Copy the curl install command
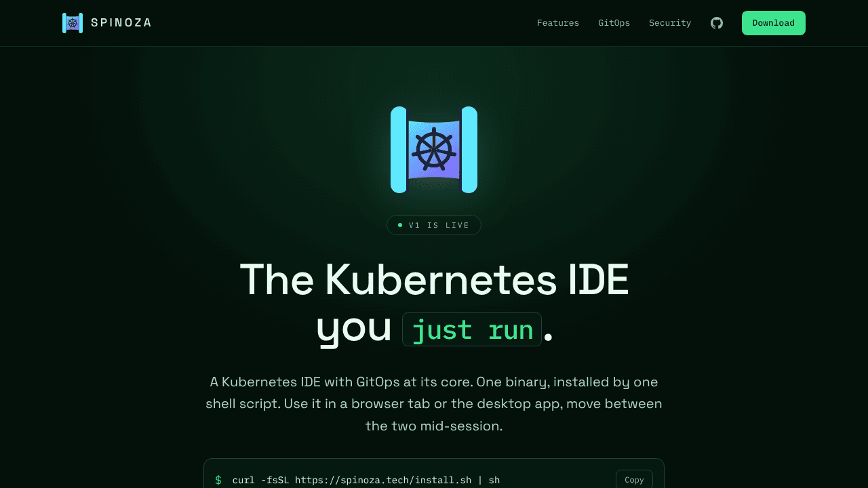Screen dimensions: 868x488 click(x=634, y=480)
